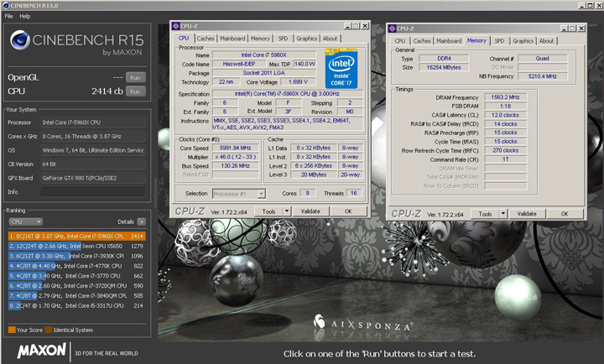The width and height of the screenshot is (604, 364).
Task: Open About tab in left CPU-Z window
Action: 331,39
